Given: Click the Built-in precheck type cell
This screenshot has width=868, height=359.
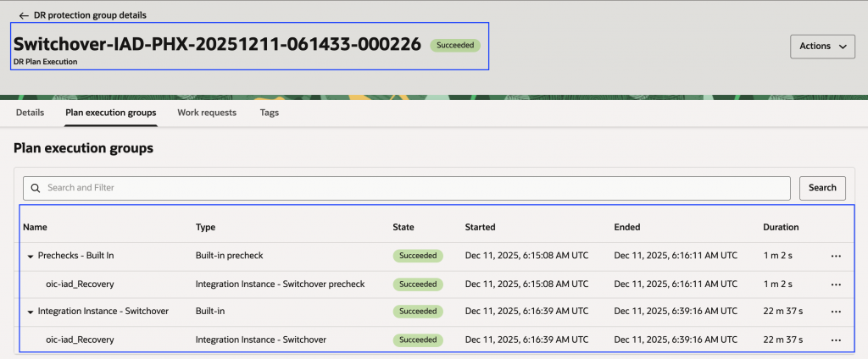Looking at the screenshot, I should click(x=227, y=256).
